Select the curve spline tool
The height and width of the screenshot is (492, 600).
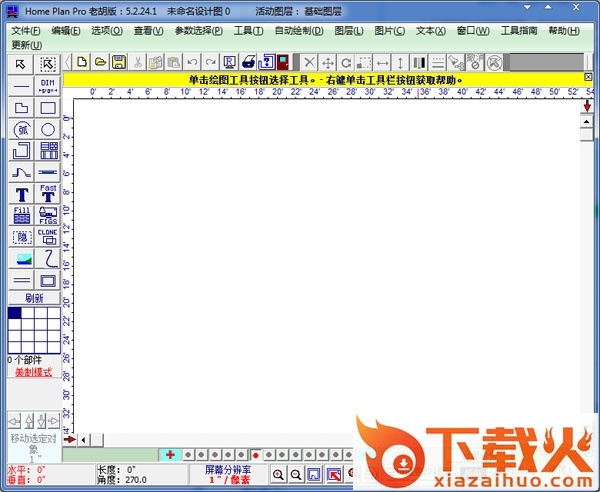pyautogui.click(x=21, y=173)
